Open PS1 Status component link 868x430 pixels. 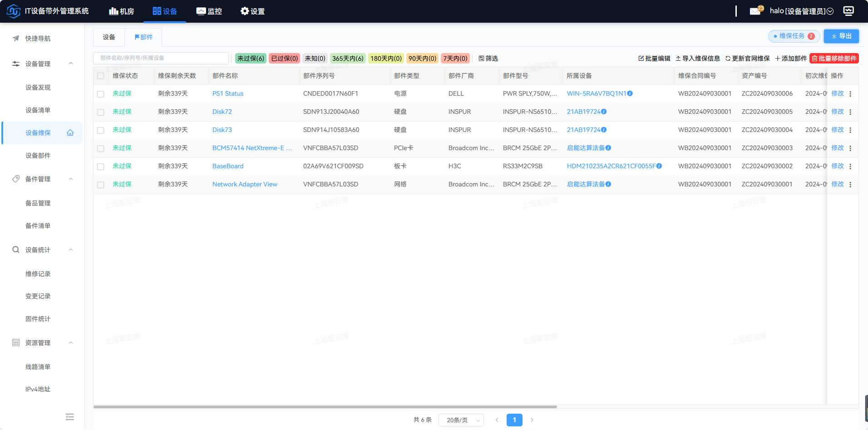(x=228, y=93)
